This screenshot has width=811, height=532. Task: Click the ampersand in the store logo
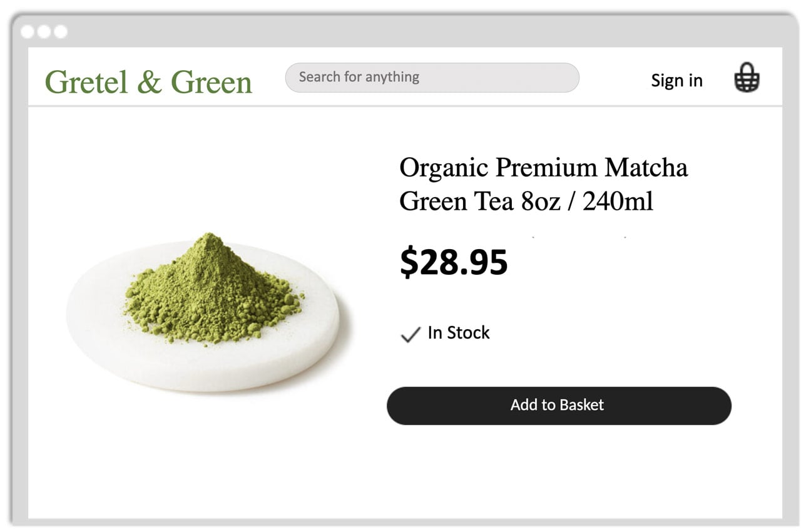point(149,82)
